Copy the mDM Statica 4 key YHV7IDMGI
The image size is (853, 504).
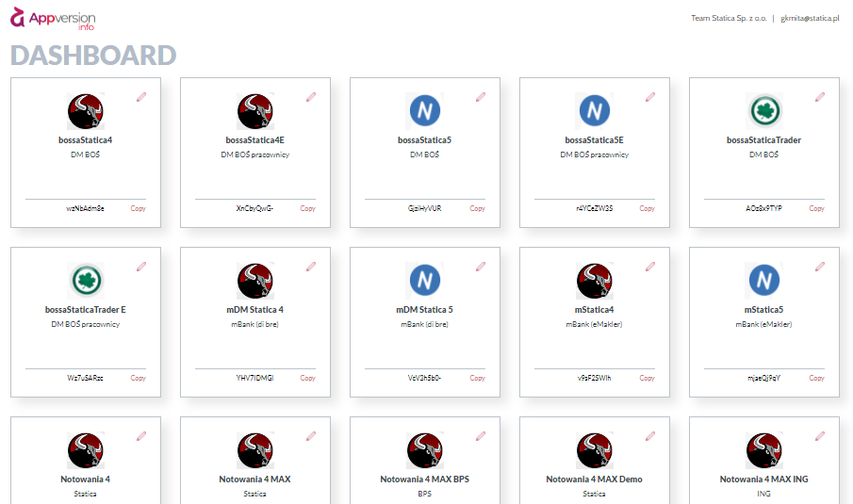(x=308, y=378)
